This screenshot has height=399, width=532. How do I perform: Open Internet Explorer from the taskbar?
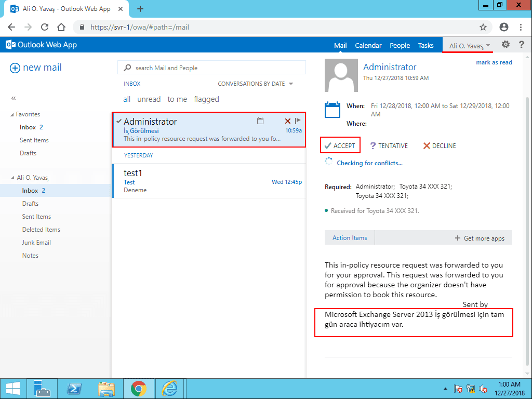coord(169,389)
